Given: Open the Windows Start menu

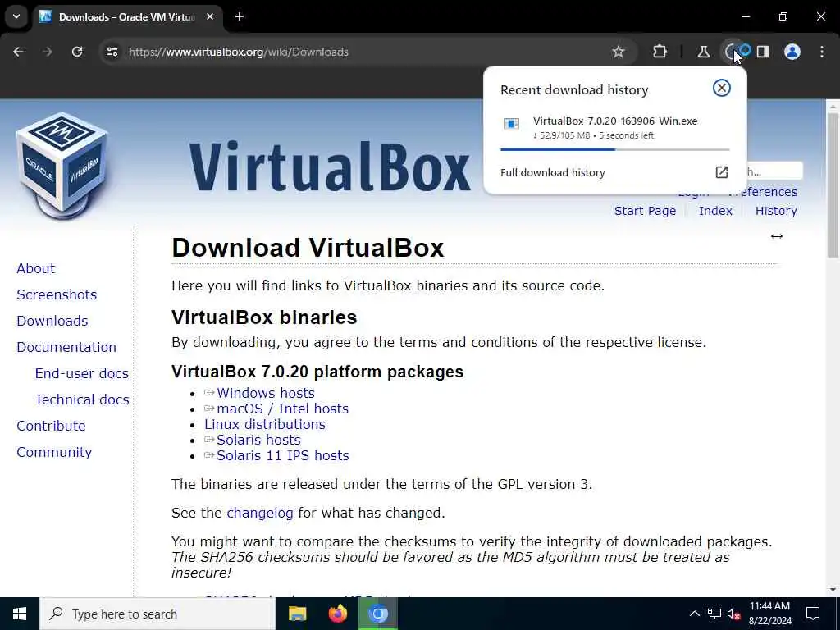Looking at the screenshot, I should point(20,614).
